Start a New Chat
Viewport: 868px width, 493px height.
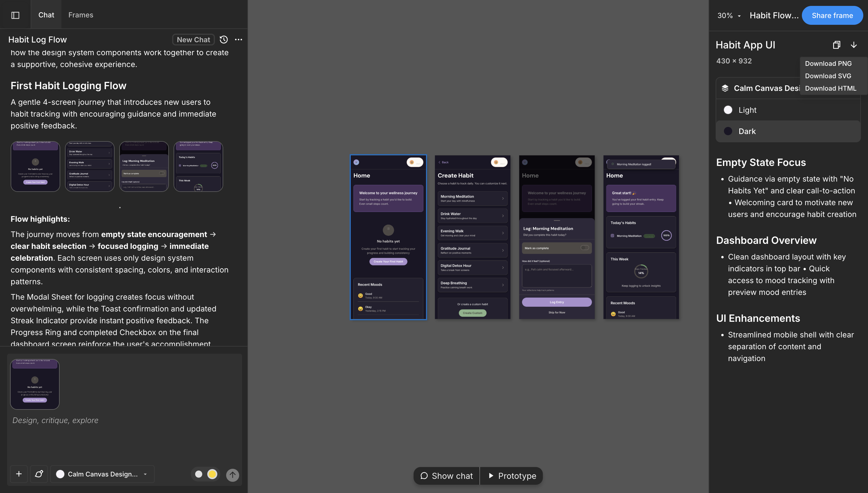193,40
